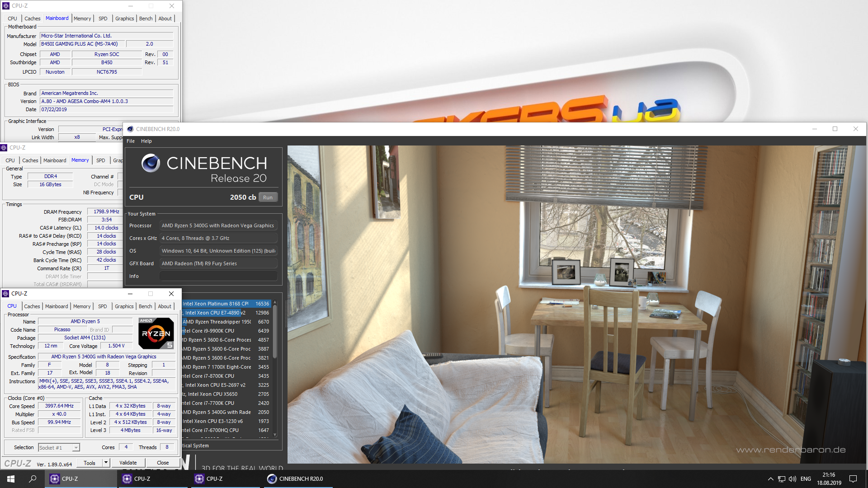Open Help menu in CINEBENCH
Viewport: 868px width, 488px height.
click(146, 141)
